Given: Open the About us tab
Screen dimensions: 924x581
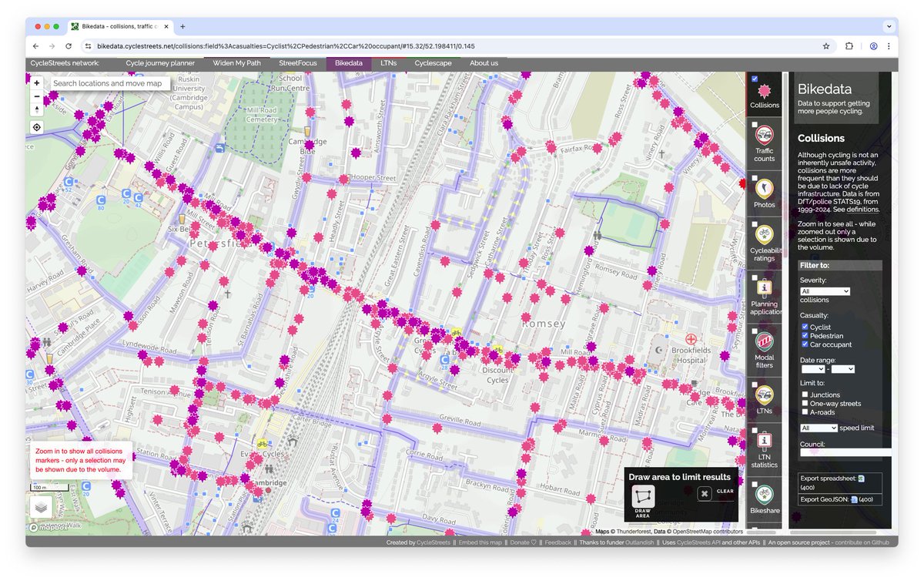Looking at the screenshot, I should [484, 63].
